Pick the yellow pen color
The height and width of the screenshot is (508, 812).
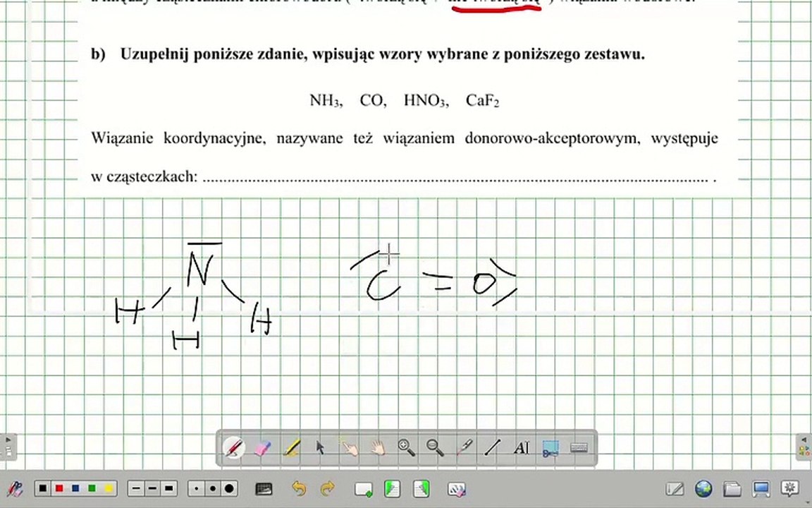pyautogui.click(x=109, y=488)
